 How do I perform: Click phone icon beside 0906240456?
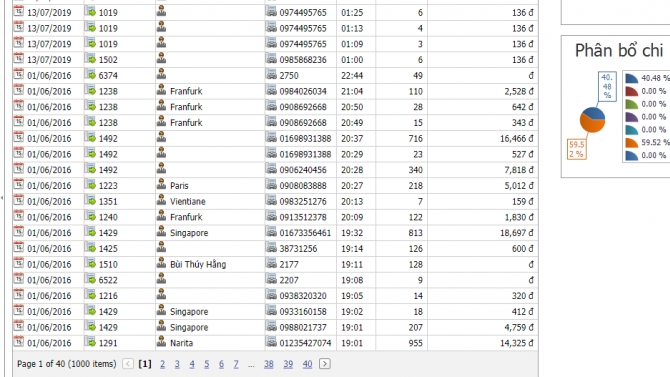(271, 169)
